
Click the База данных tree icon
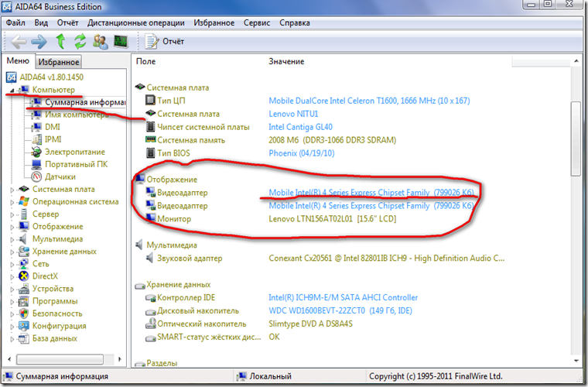coord(24,338)
